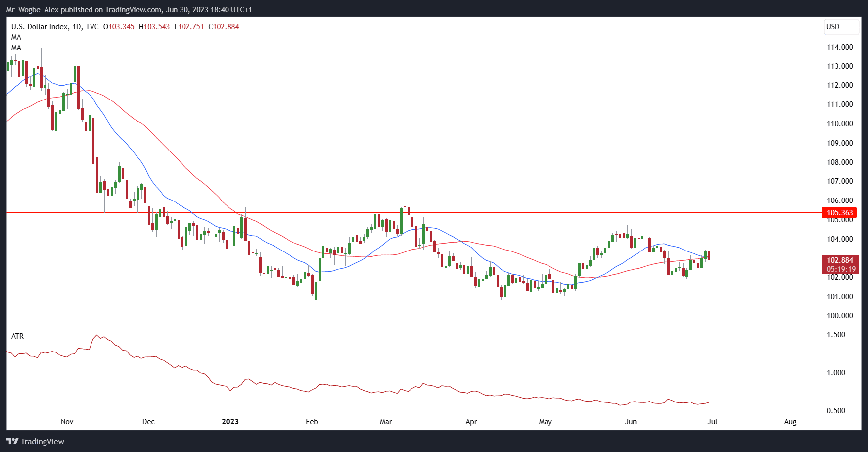Click the low value L102.751

[189, 27]
